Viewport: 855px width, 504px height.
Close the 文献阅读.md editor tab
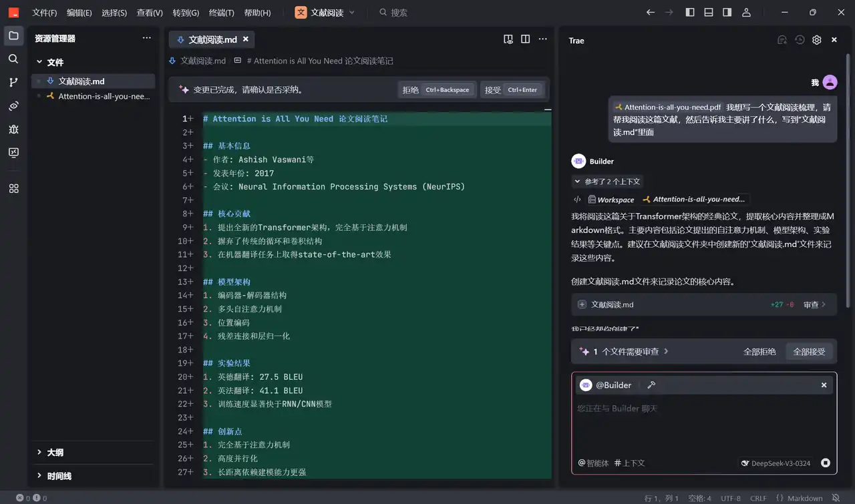click(245, 39)
